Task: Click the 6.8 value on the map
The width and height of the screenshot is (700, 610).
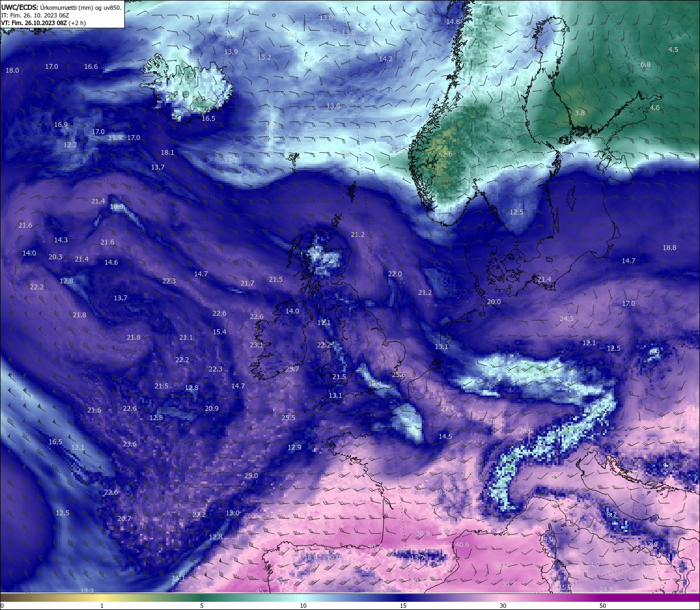Action: [645, 65]
